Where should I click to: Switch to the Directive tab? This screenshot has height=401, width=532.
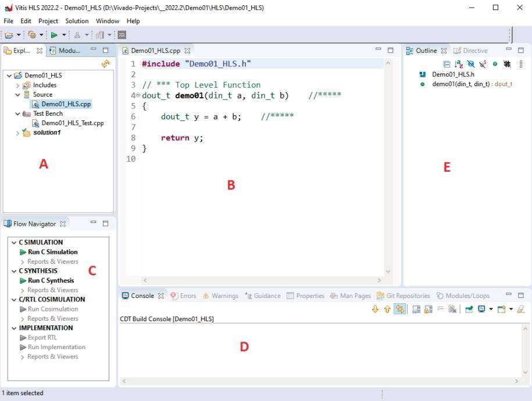pos(470,51)
